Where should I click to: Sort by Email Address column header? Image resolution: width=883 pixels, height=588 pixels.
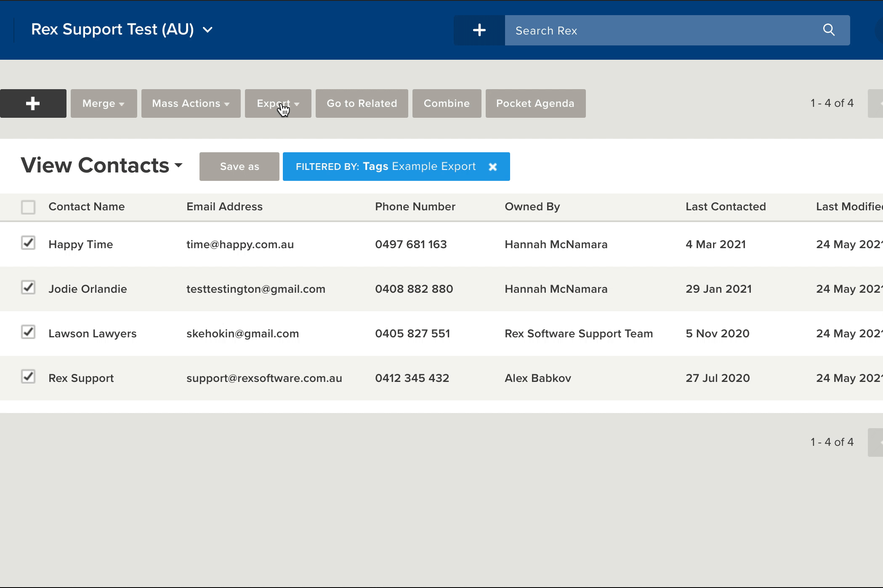coord(225,207)
